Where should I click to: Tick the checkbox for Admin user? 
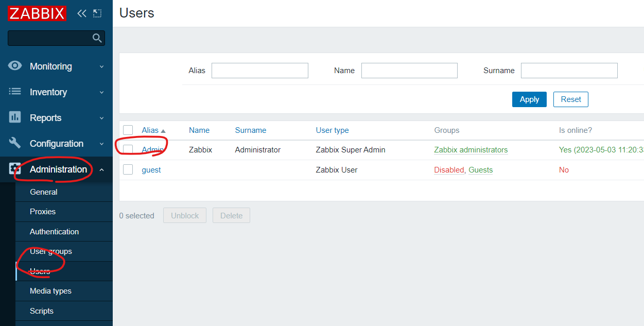click(128, 150)
